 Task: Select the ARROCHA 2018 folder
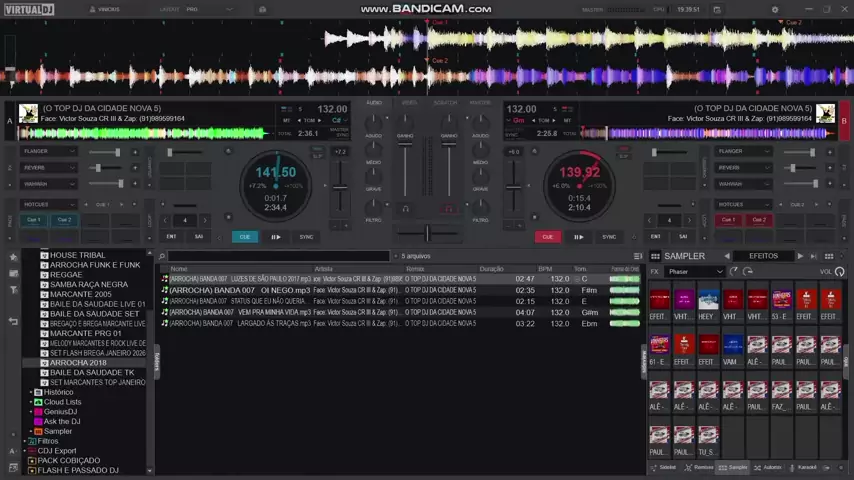pyautogui.click(x=78, y=363)
